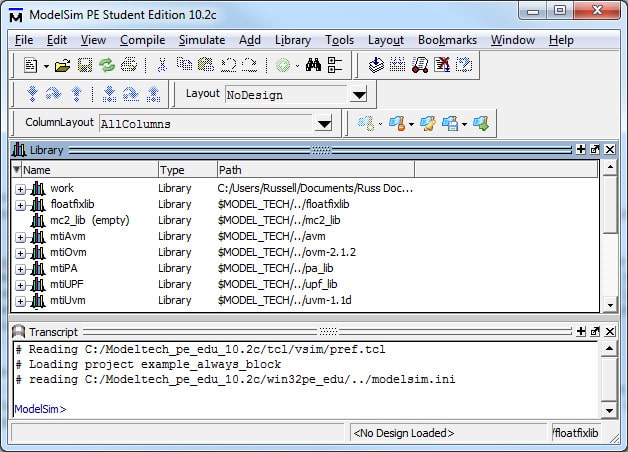628x452 pixels.
Task: Click the Step Over curved-arrow icon
Action: tap(54, 94)
